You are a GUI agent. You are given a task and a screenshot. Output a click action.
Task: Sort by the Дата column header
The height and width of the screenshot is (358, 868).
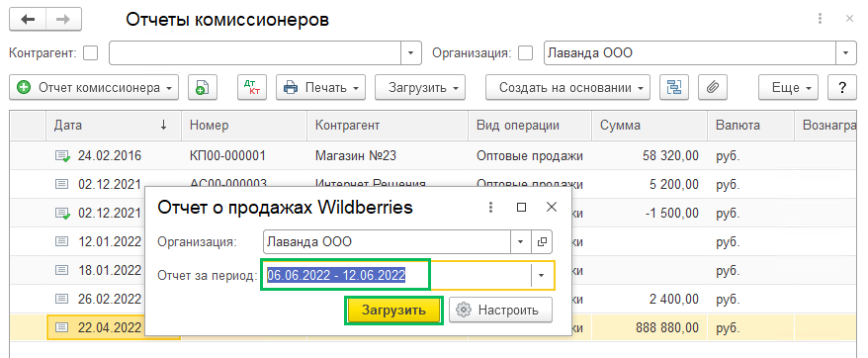(114, 126)
